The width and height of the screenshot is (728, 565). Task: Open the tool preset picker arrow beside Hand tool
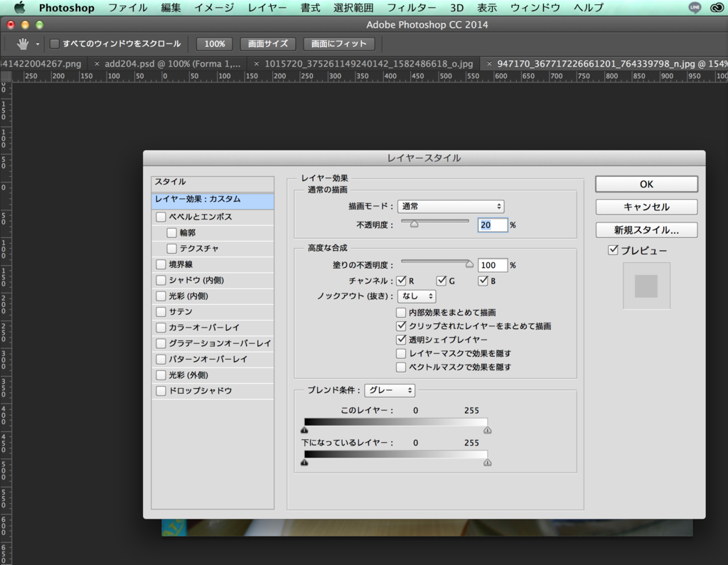38,44
